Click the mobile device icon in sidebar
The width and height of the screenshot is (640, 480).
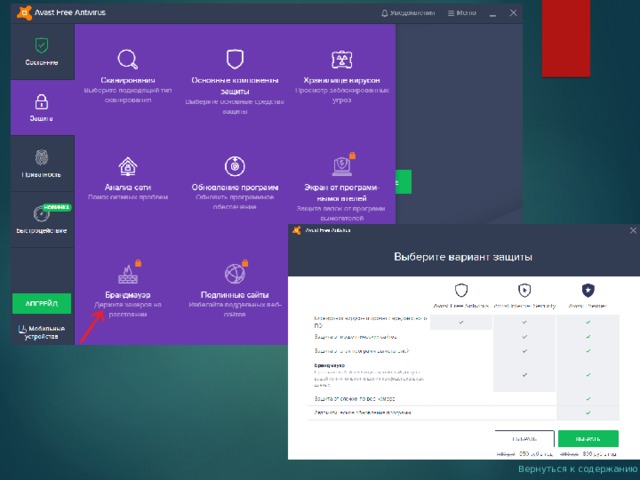coord(22,329)
